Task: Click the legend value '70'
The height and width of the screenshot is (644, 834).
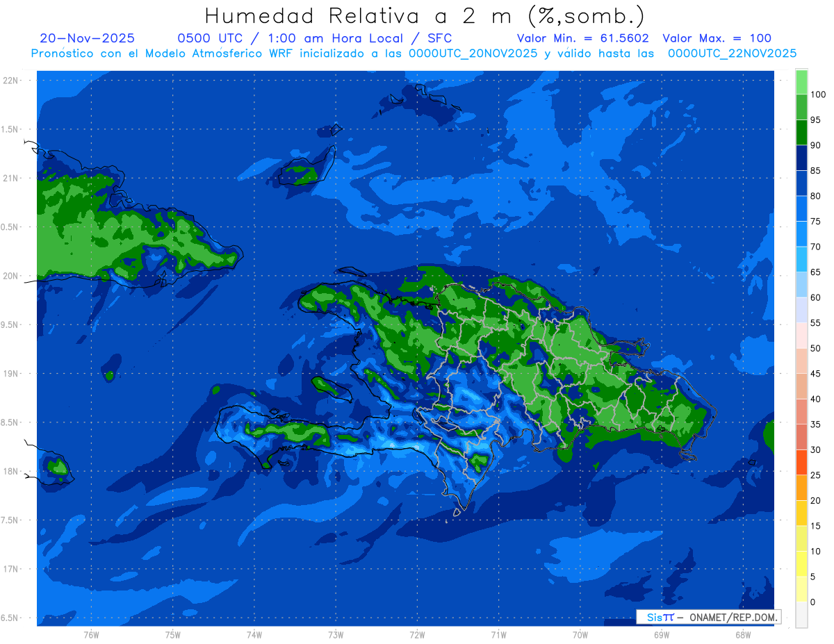Action: point(815,247)
